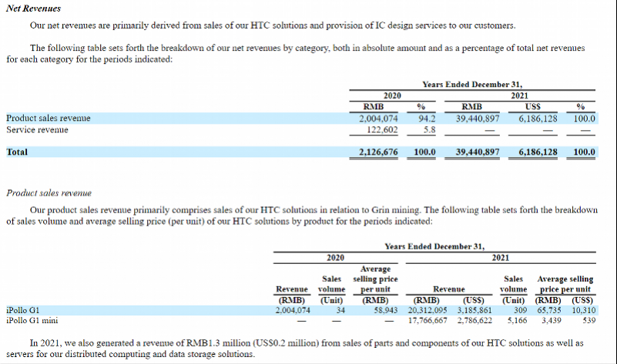Click the US$ column header in the first table

[533, 106]
